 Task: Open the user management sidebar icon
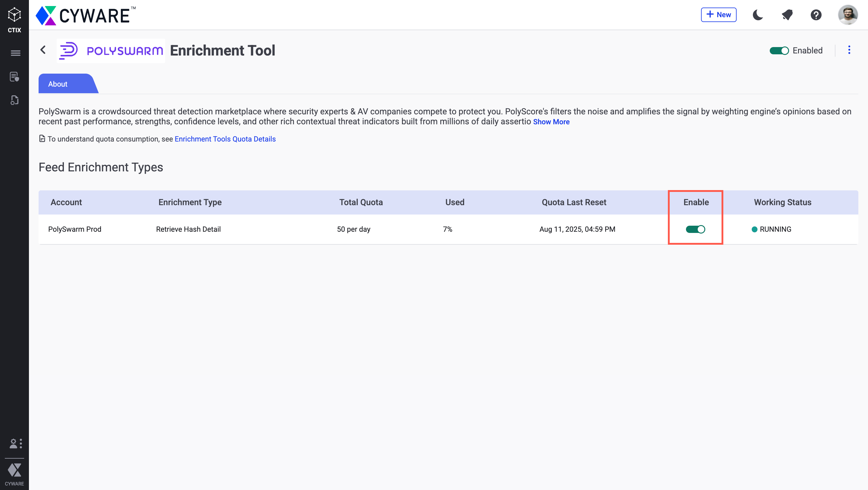15,443
